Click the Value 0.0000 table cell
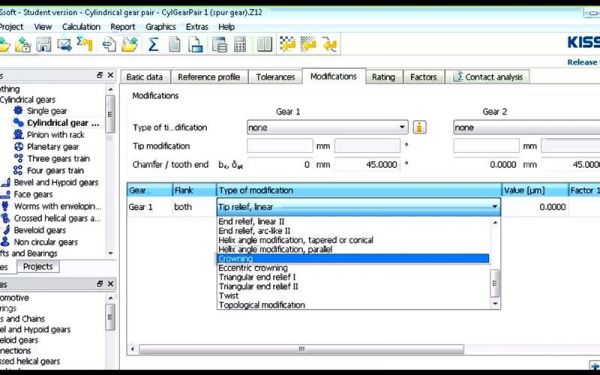This screenshot has height=375, width=600. (x=535, y=207)
